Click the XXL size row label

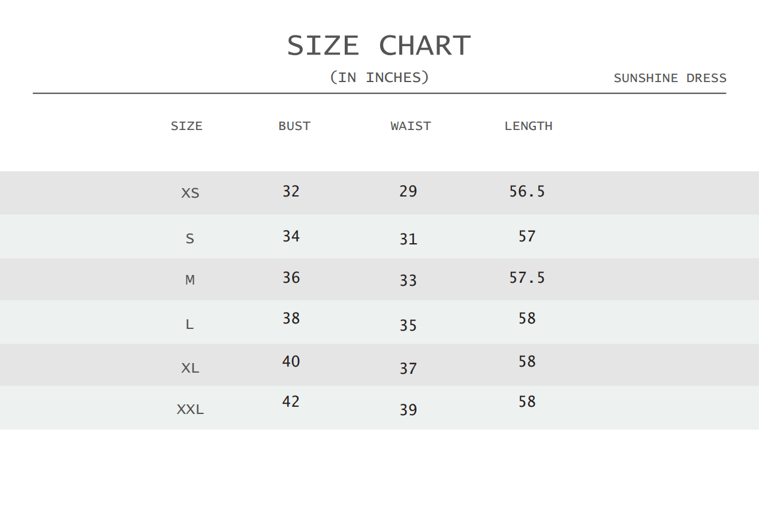tap(190, 410)
